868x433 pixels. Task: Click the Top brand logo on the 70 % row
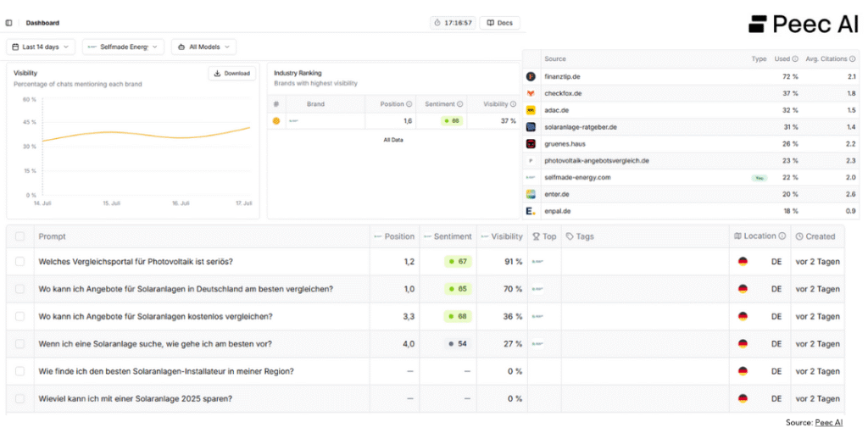(x=537, y=289)
